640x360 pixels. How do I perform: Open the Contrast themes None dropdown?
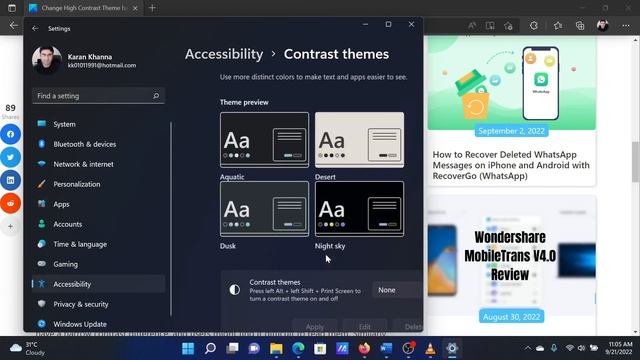click(x=397, y=290)
